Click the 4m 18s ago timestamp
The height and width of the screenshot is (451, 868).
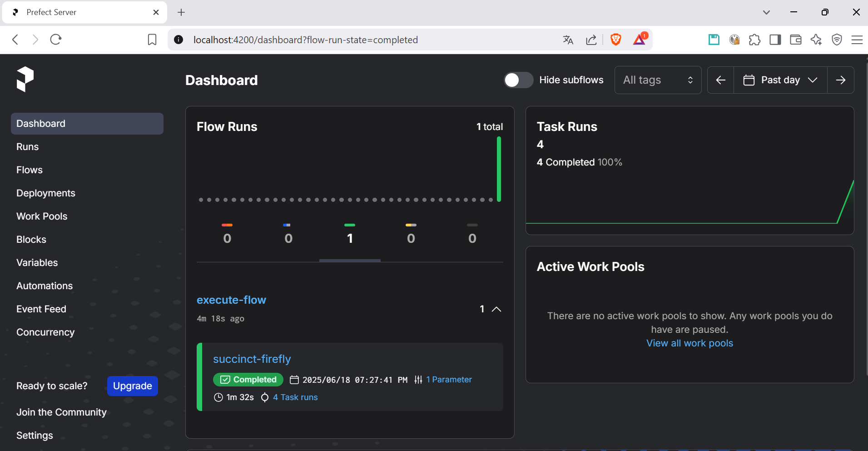coord(220,319)
